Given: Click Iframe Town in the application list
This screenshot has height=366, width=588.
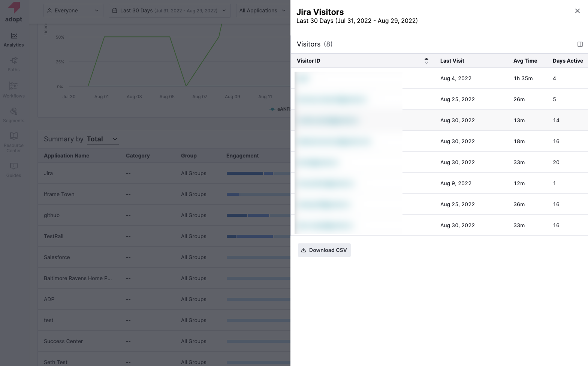Looking at the screenshot, I should [x=59, y=194].
